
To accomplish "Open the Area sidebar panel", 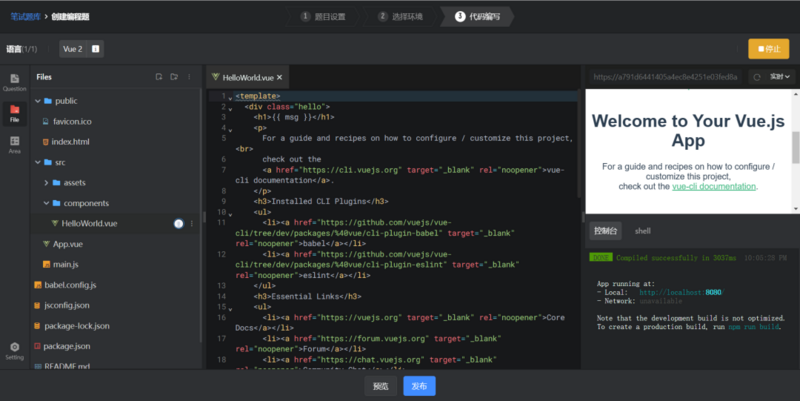I will click(x=14, y=144).
